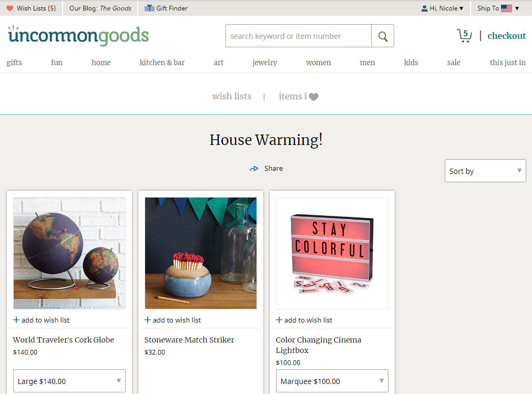Click the Share arrow icon
This screenshot has width=532, height=394.
pos(254,169)
